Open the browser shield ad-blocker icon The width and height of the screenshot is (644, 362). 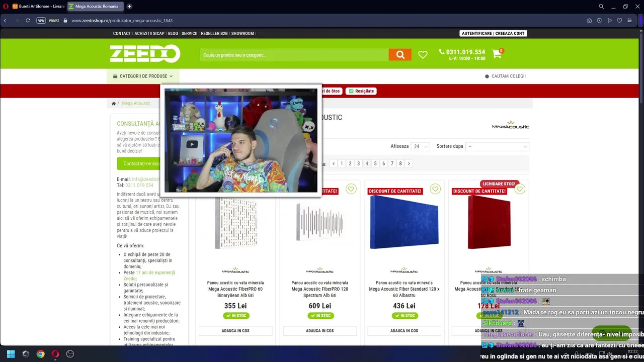coord(599,21)
